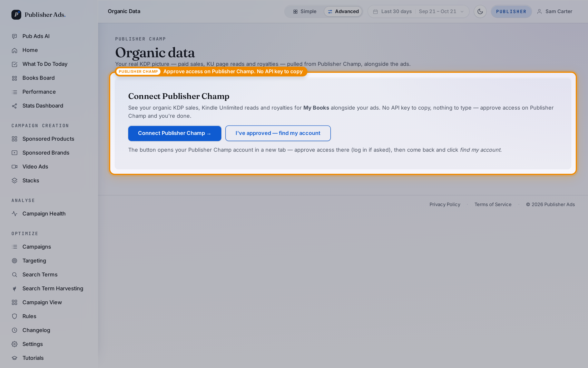
Task: Select the Targeting bullseye icon
Action: coord(14,261)
